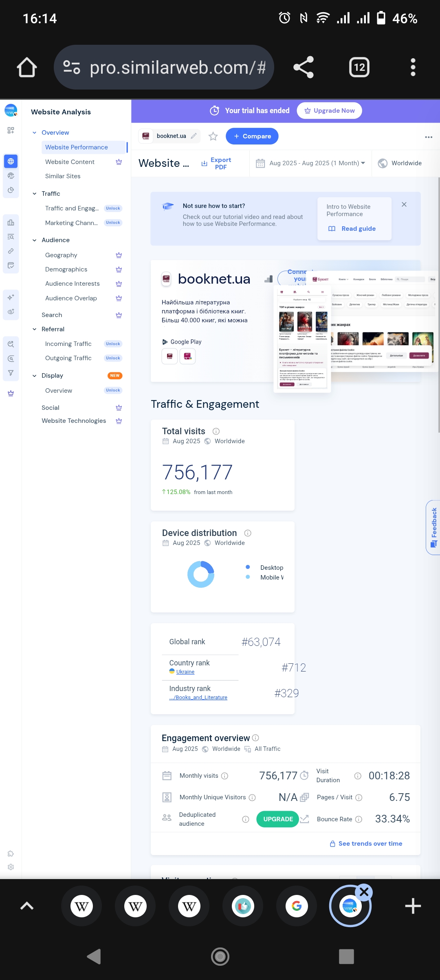The height and width of the screenshot is (980, 440).
Task: Click the Unlock badge for Marketing Channels
Action: point(113,223)
